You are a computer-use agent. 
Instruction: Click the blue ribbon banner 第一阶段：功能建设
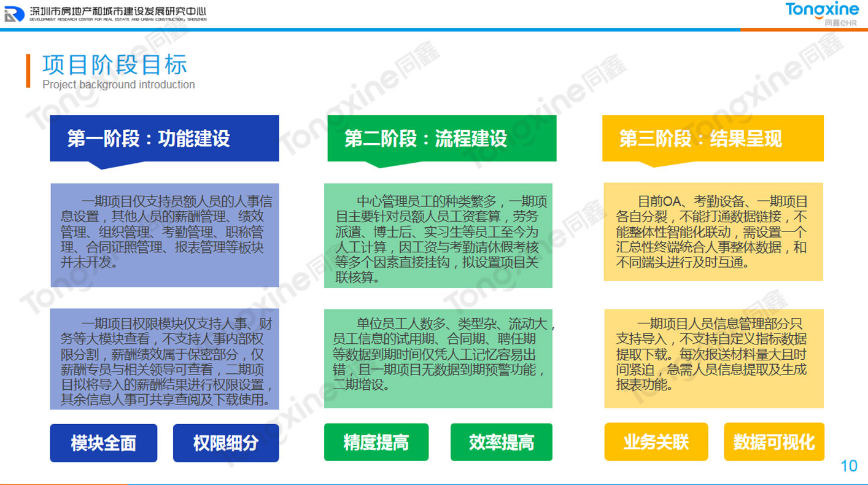(x=165, y=139)
